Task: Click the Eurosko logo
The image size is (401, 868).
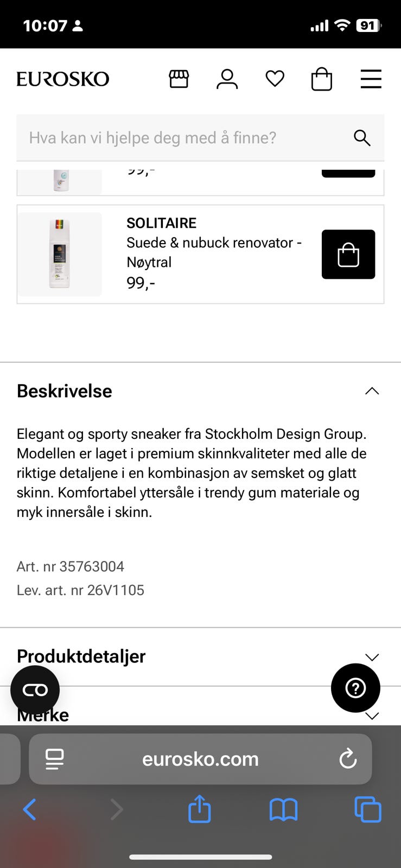Action: pyautogui.click(x=63, y=79)
